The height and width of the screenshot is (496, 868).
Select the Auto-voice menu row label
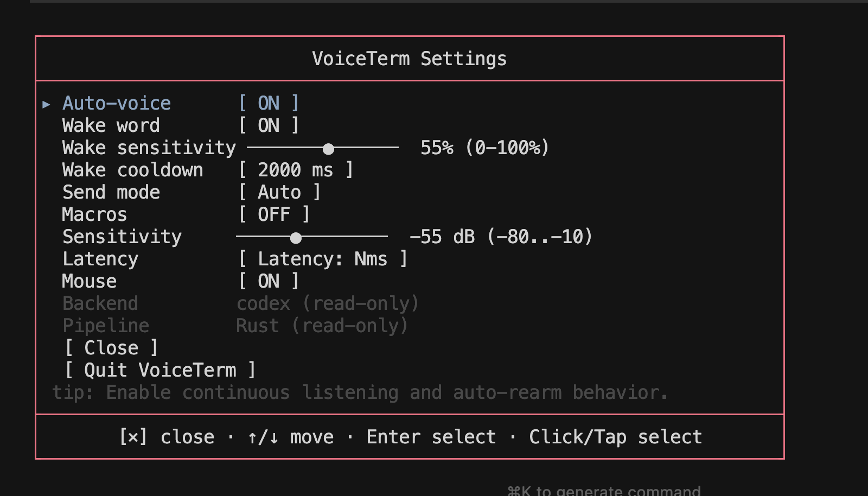coord(117,103)
